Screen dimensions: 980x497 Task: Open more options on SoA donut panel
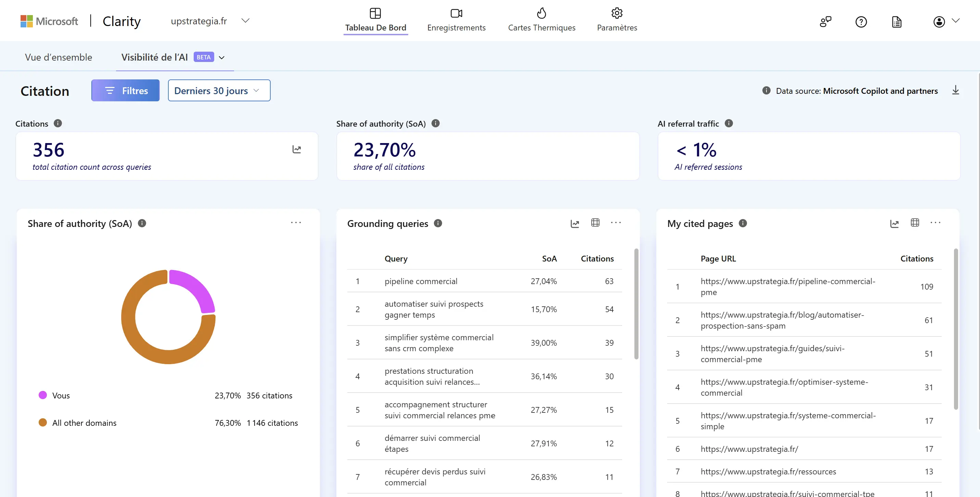[x=296, y=222]
